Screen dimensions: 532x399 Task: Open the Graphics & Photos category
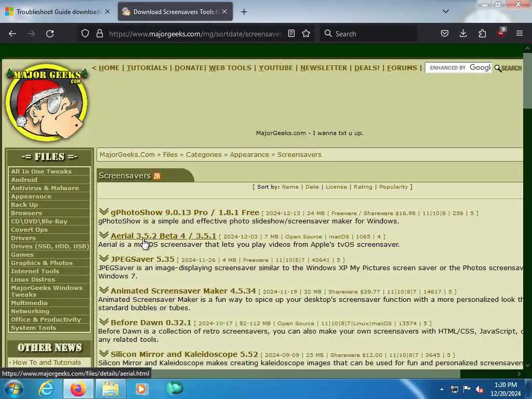(x=42, y=263)
